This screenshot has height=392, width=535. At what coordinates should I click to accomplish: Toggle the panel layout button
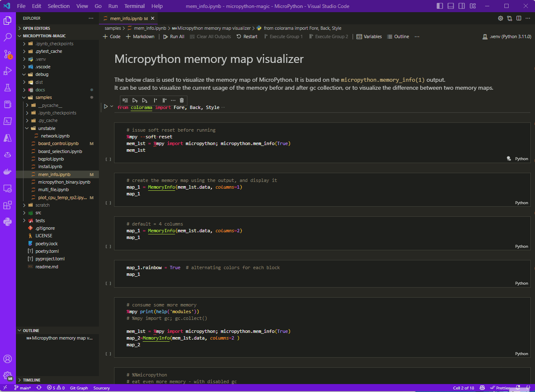pos(451,6)
